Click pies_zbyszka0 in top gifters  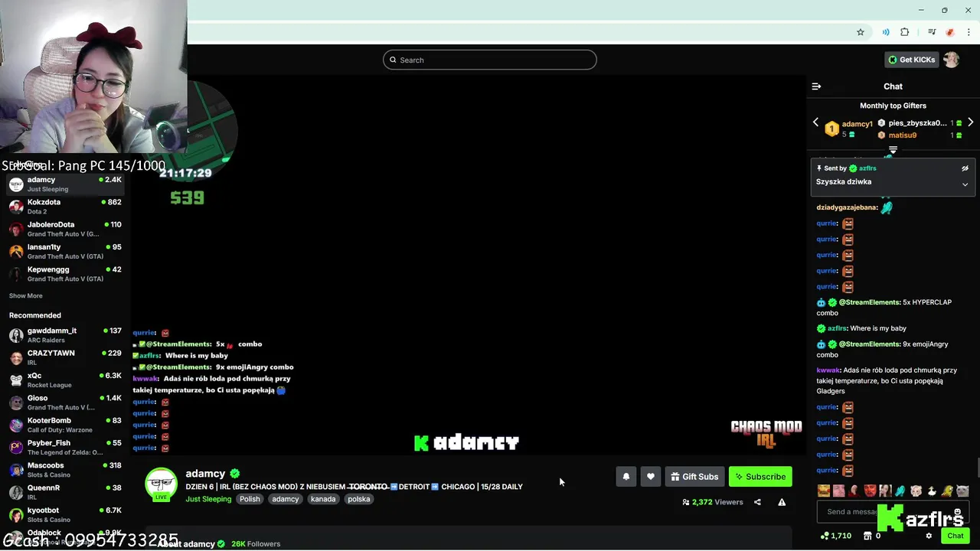click(x=917, y=123)
